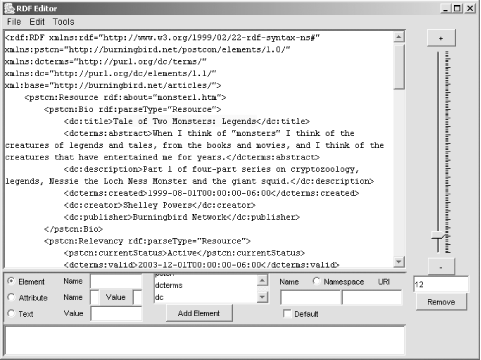Close the RDF Editor window

[470, 8]
